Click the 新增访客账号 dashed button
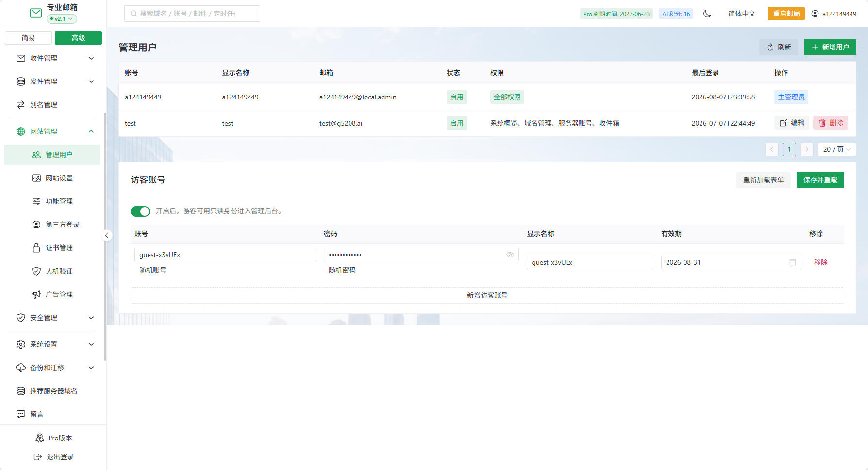The width and height of the screenshot is (868, 470). click(x=487, y=295)
